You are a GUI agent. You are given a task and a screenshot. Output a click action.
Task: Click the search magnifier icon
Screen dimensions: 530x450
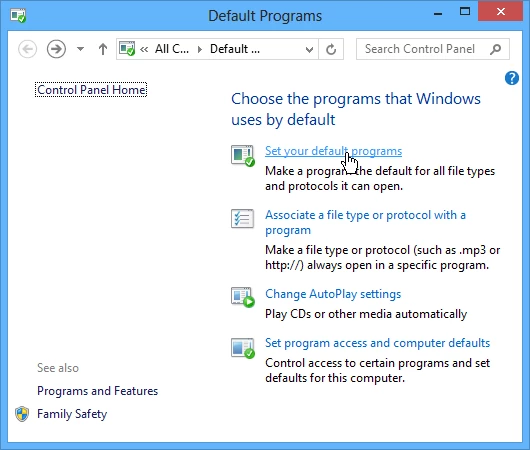[x=495, y=49]
